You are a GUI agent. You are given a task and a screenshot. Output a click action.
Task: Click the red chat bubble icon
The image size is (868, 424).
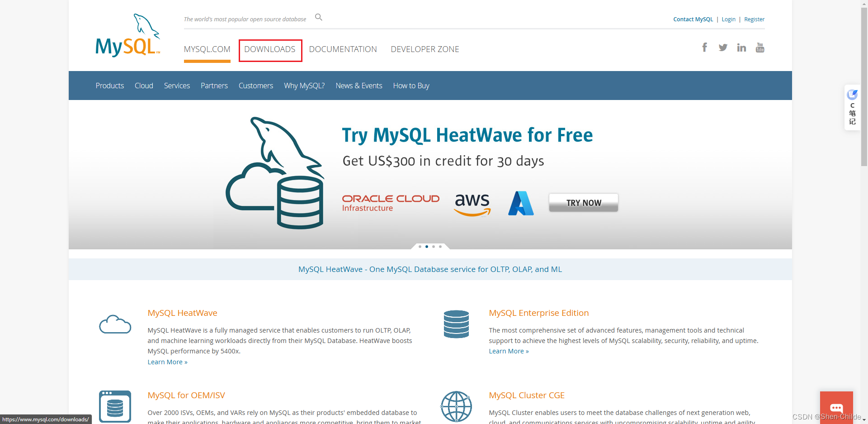(836, 407)
